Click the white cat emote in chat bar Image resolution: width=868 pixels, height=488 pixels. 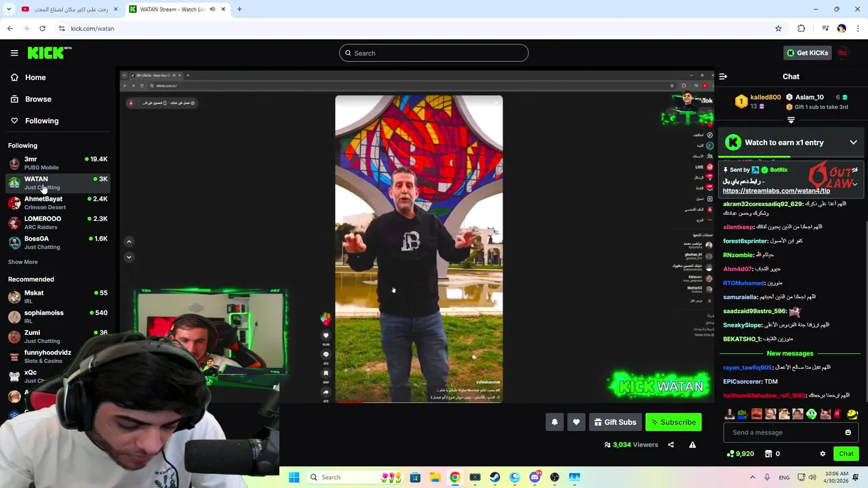825,414
